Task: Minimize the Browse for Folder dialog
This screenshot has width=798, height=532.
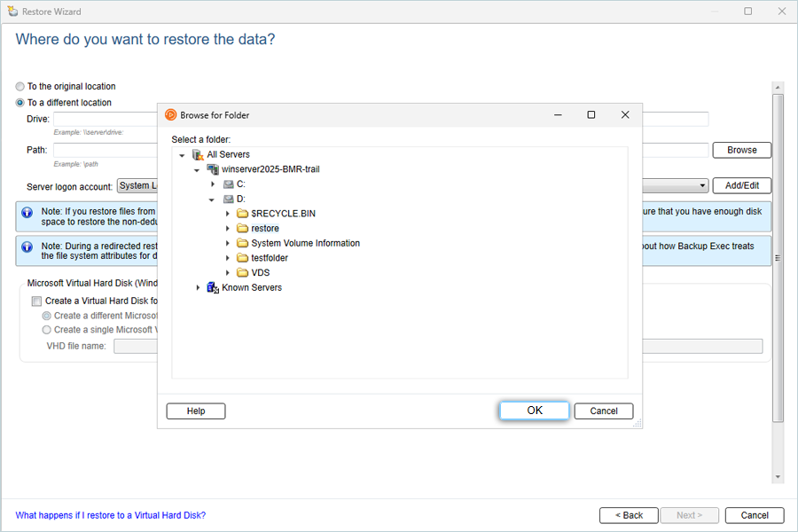Action: (x=558, y=115)
